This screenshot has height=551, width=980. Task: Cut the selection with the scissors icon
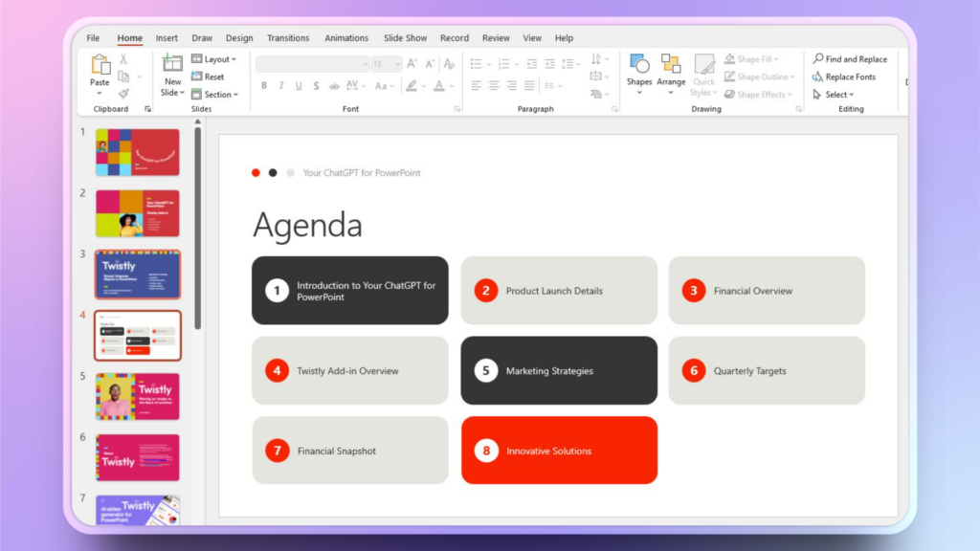(123, 59)
